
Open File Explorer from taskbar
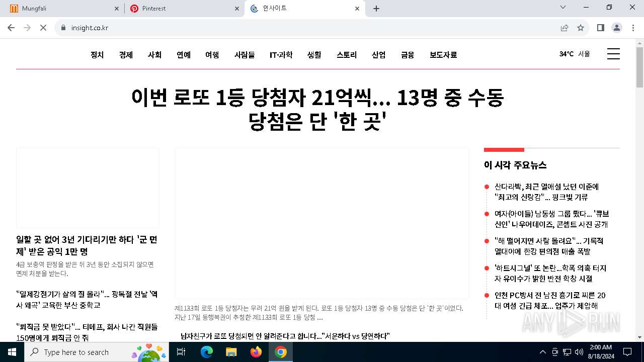click(231, 352)
